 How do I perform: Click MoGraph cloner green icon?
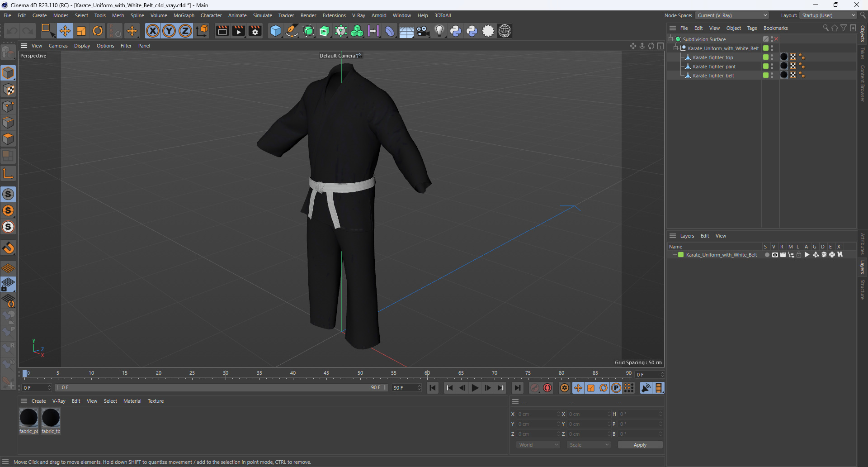(357, 31)
